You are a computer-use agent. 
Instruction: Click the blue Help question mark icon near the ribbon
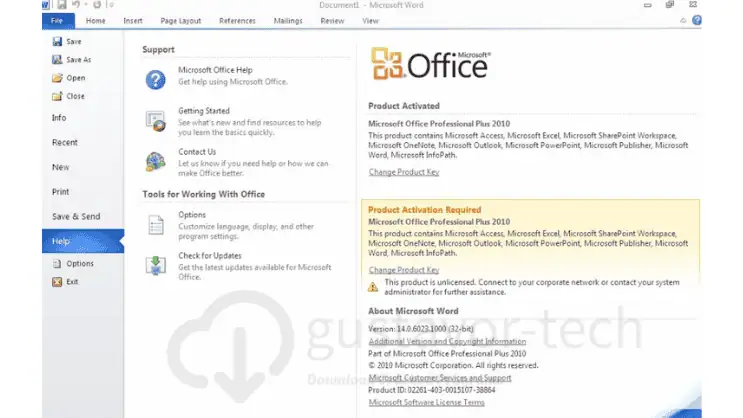pos(697,20)
